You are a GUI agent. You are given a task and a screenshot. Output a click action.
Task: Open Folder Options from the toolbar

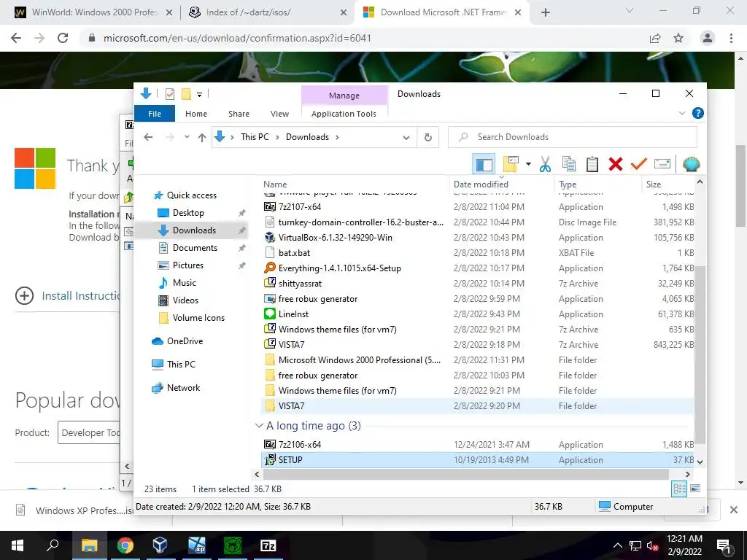point(511,165)
